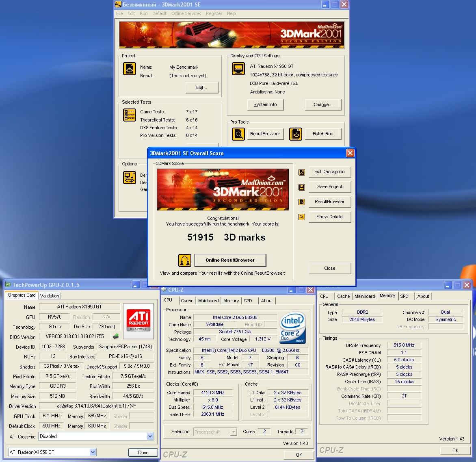Click the Show Details button

click(330, 217)
